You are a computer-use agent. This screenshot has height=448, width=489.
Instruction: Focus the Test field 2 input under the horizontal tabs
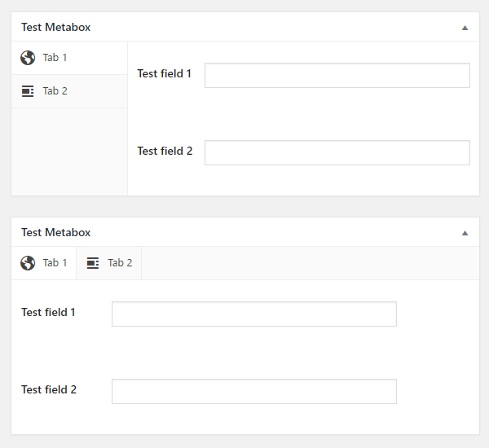[254, 391]
